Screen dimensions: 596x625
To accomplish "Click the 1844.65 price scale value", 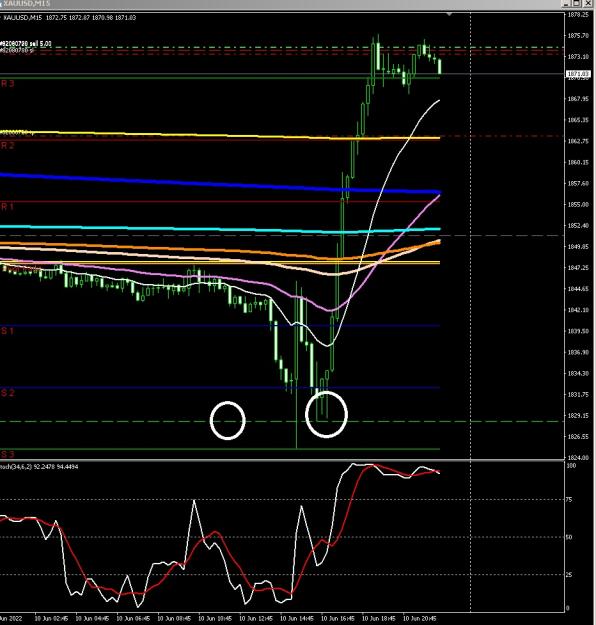I will [578, 289].
